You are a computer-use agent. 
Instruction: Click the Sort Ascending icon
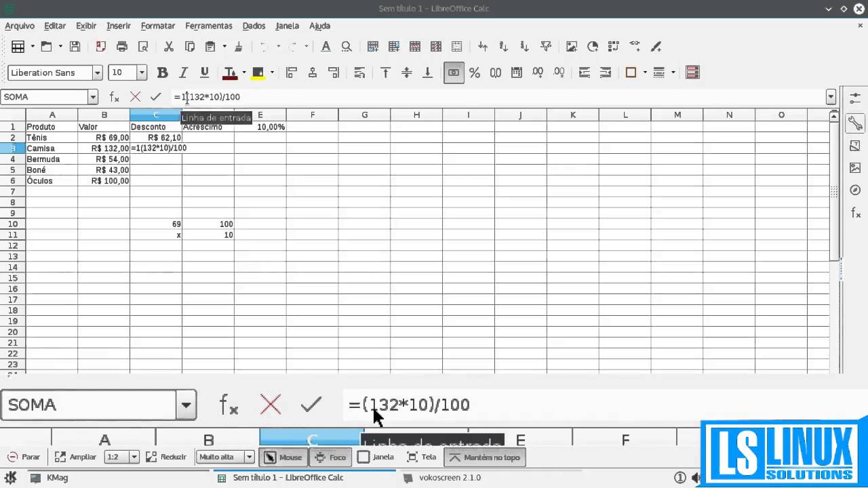pyautogui.click(x=504, y=47)
